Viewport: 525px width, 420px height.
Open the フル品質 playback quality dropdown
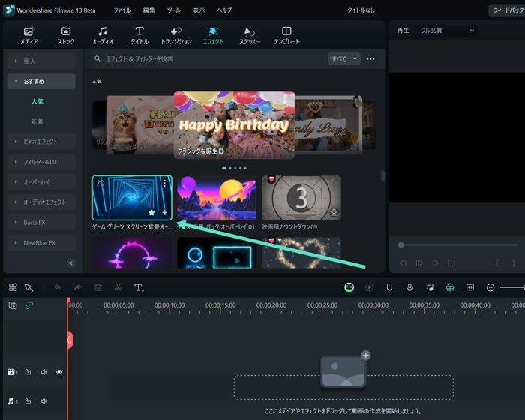(447, 31)
